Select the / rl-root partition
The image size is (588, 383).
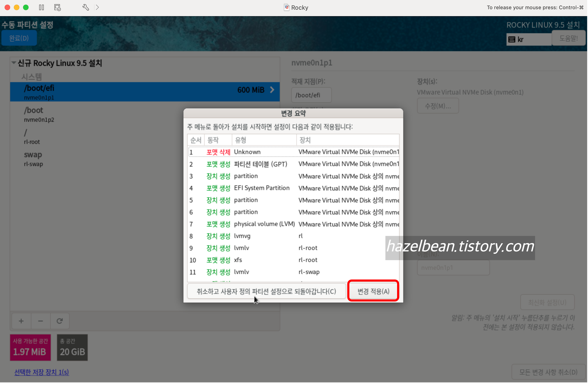tap(145, 136)
